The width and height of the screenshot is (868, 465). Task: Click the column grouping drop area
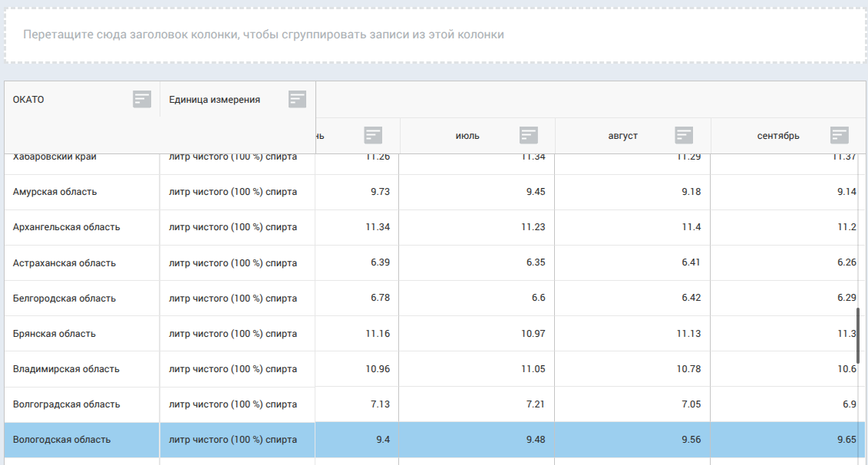tap(434, 35)
